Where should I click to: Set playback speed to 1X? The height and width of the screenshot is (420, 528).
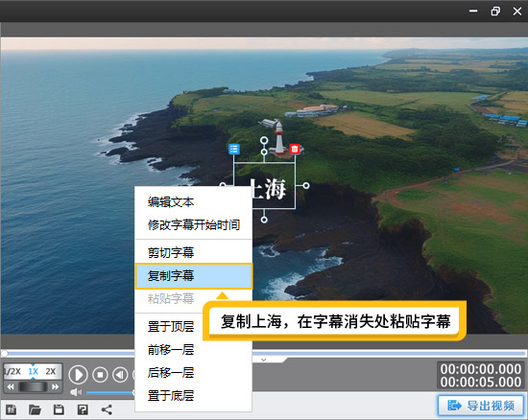[x=33, y=372]
